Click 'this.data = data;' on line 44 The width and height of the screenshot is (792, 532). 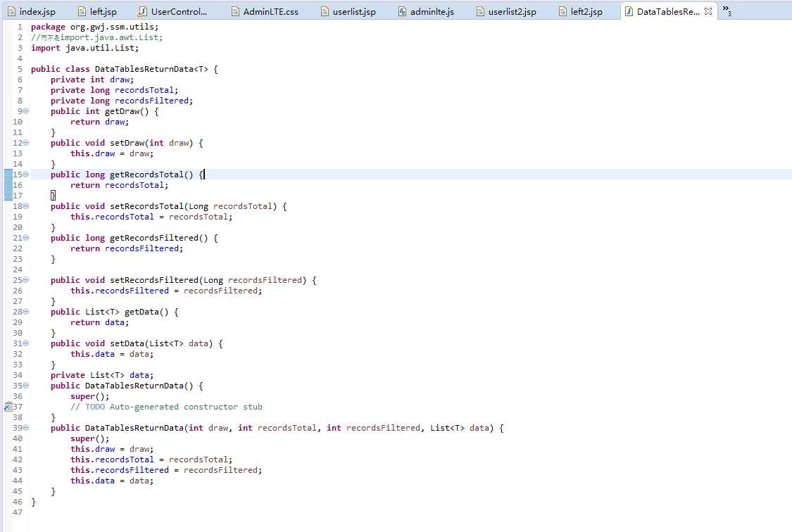click(112, 481)
